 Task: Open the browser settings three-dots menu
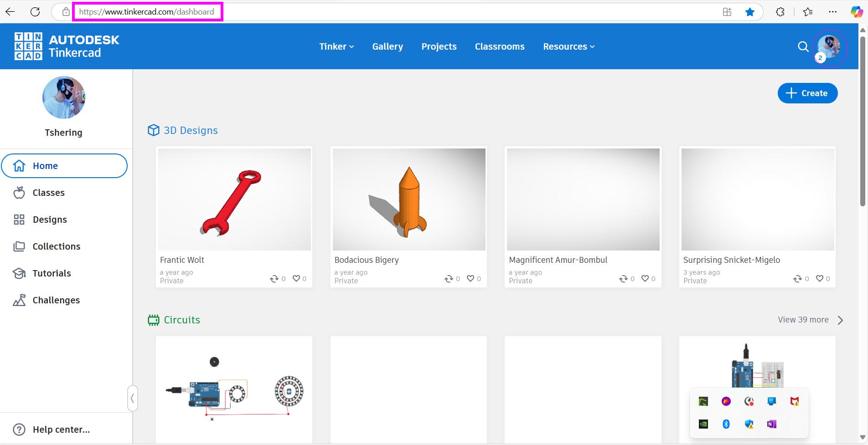833,12
